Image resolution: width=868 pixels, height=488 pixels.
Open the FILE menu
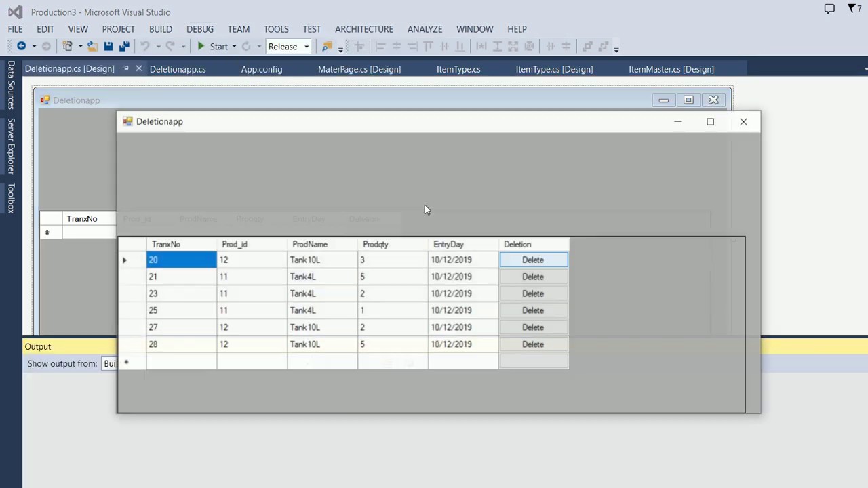15,29
